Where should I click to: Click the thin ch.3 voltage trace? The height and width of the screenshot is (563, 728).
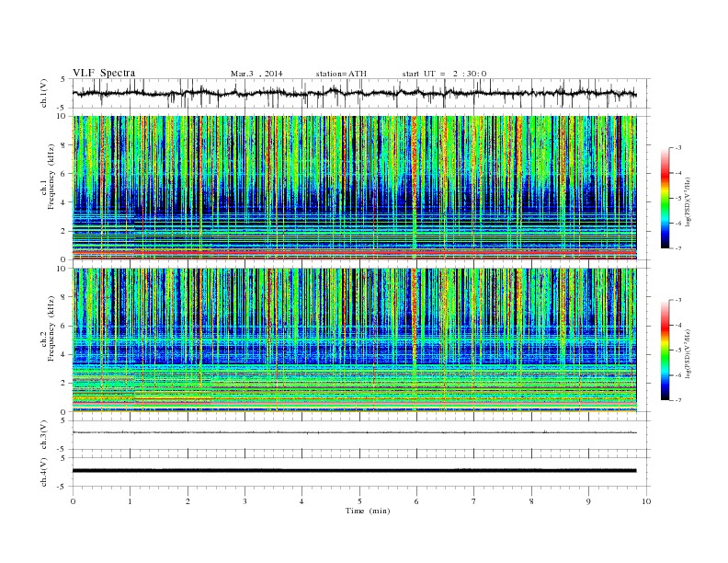354,432
